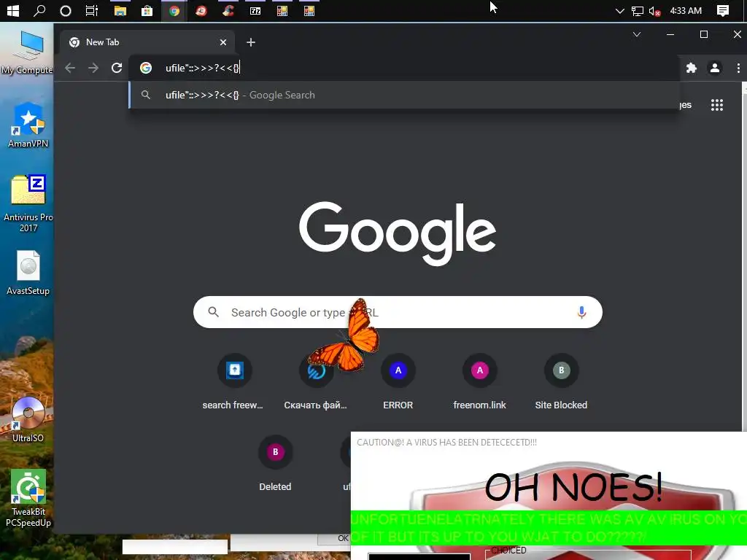Open the search freew... shortcut
Image resolution: width=747 pixels, height=560 pixels.
point(233,382)
